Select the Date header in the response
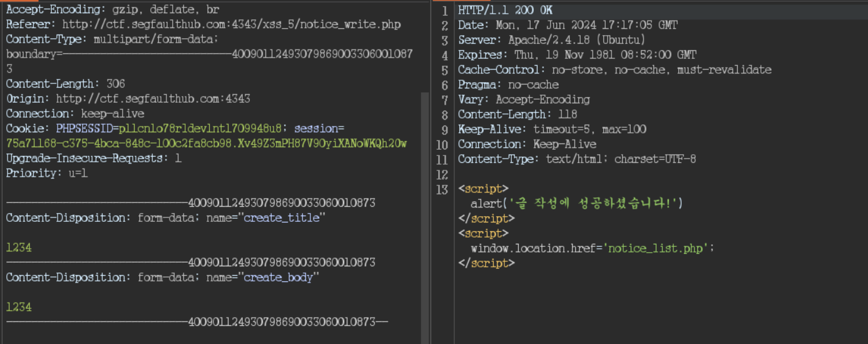Screen dimensions: 868x344 (x=568, y=26)
